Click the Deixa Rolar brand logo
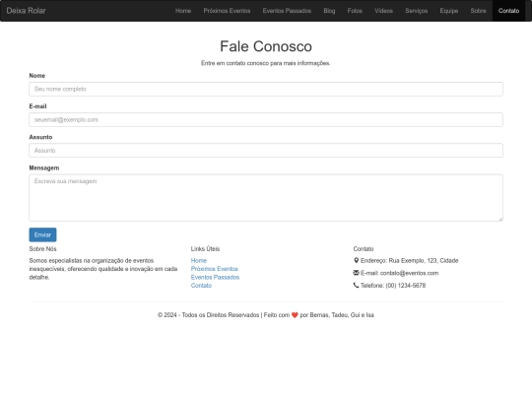The image size is (532, 399). pos(26,11)
